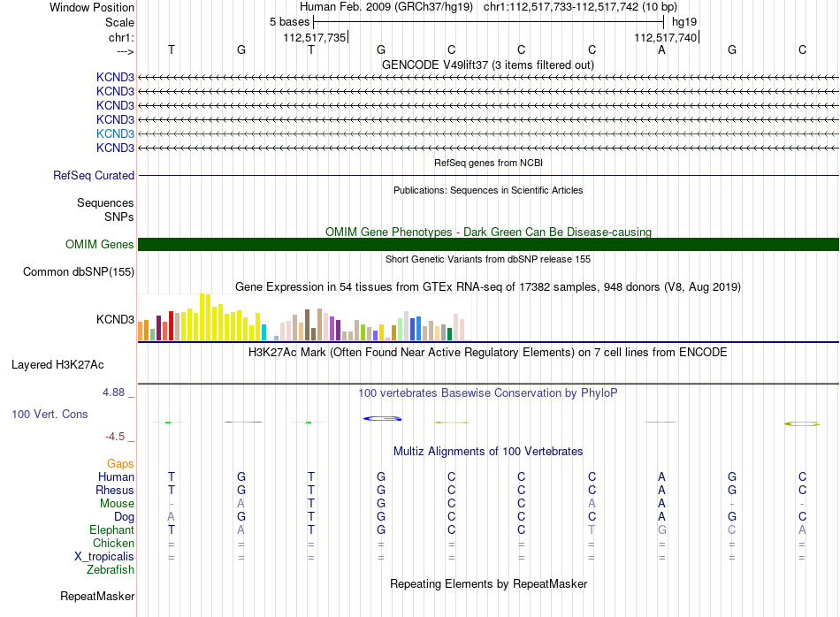840x617 pixels.
Task: Click the 112,517,740 ruler position marker
Action: 666,37
